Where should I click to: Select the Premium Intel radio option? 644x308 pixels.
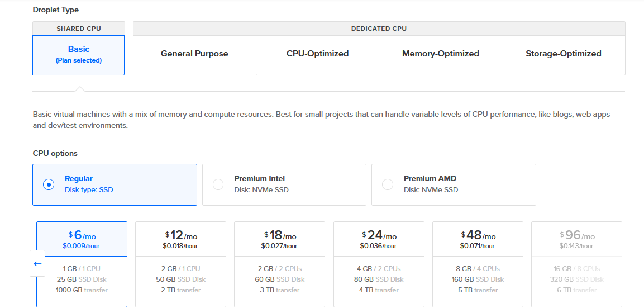[x=218, y=184]
